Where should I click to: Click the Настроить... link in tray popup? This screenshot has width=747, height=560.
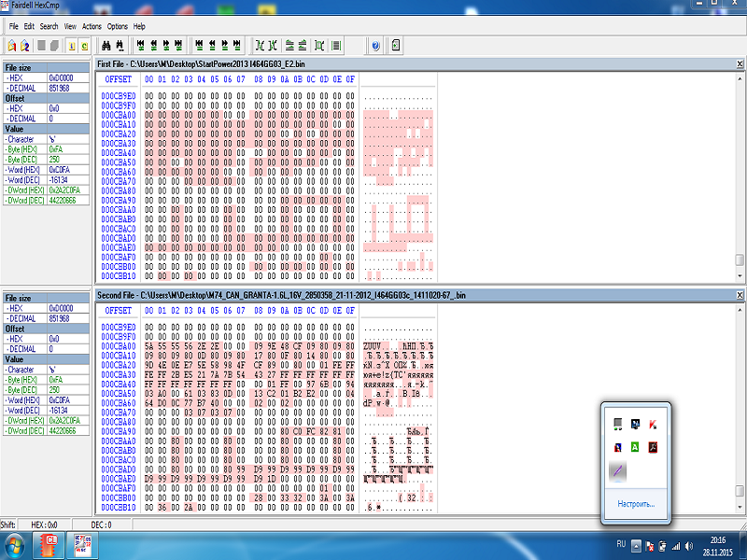tap(636, 504)
